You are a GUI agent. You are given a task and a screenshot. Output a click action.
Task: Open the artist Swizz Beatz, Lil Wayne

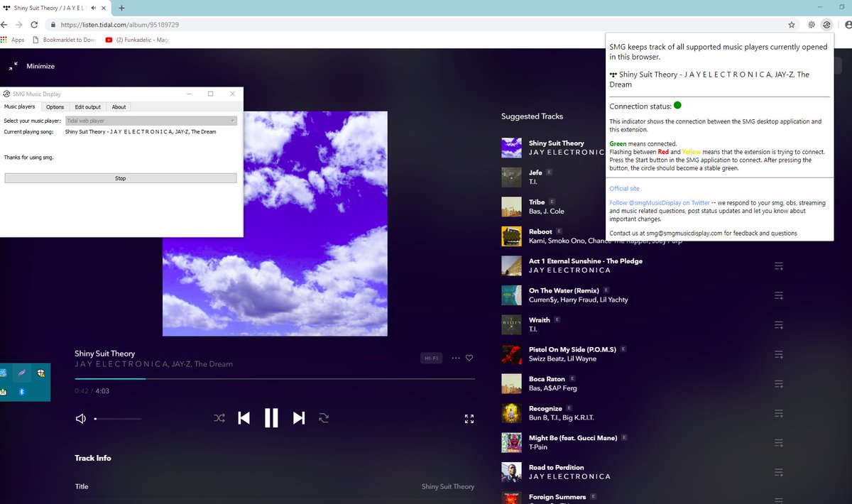click(x=562, y=359)
